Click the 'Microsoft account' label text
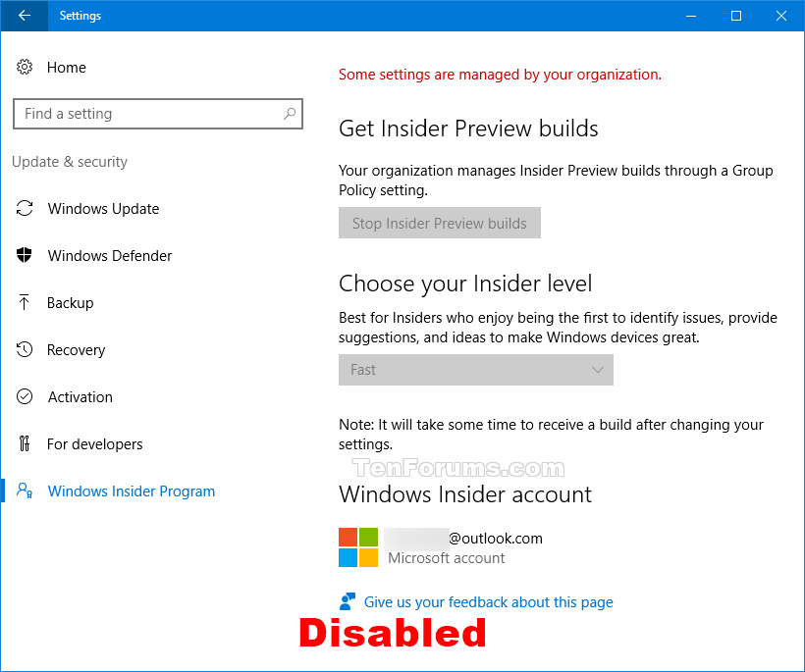 446,558
